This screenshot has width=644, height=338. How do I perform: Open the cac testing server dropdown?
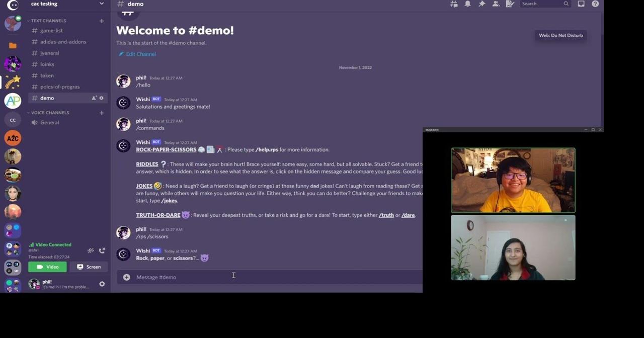point(101,4)
